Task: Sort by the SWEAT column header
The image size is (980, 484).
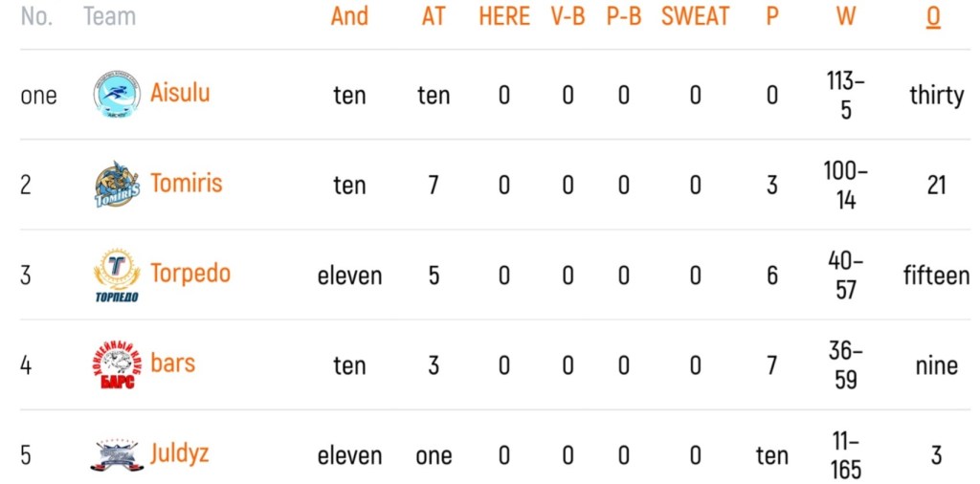Action: click(695, 16)
